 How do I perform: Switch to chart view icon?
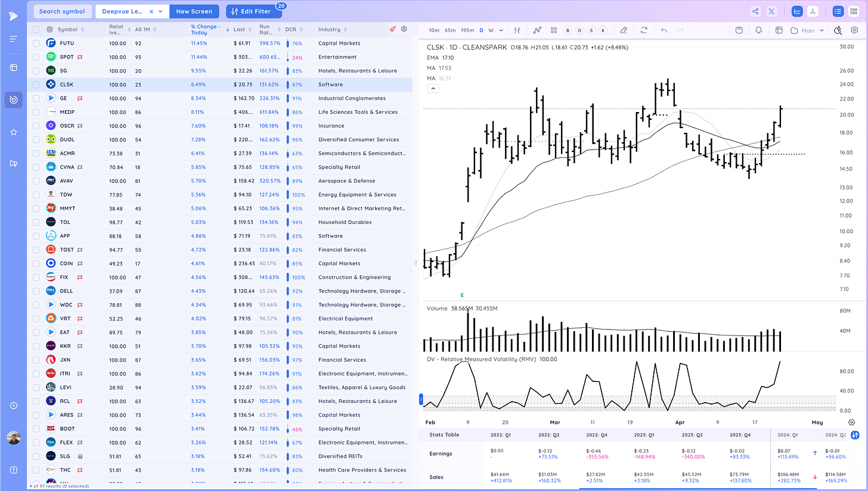[x=797, y=11]
